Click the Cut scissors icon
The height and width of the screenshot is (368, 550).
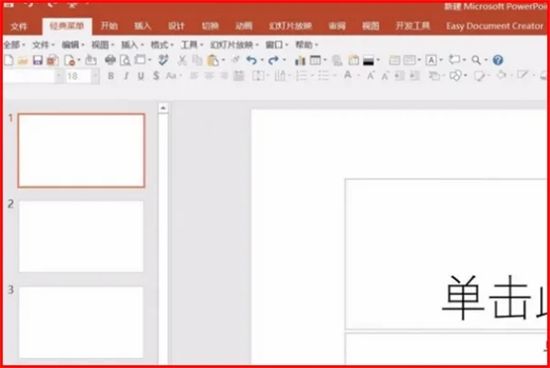click(182, 60)
